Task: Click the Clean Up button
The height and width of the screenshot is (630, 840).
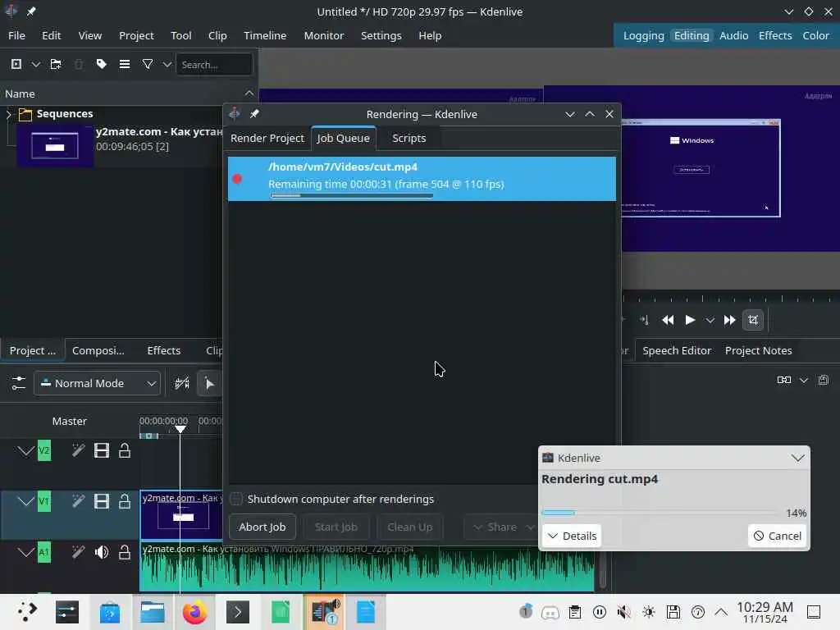Action: click(x=410, y=527)
